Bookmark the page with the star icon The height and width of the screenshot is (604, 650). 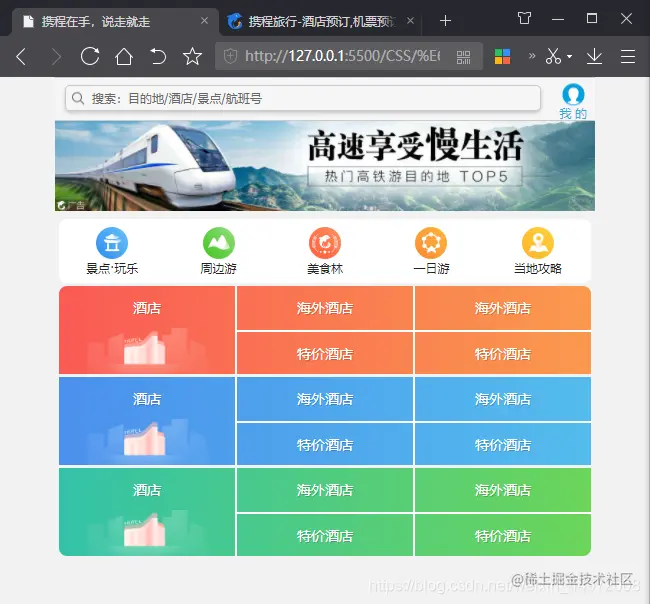click(x=192, y=56)
